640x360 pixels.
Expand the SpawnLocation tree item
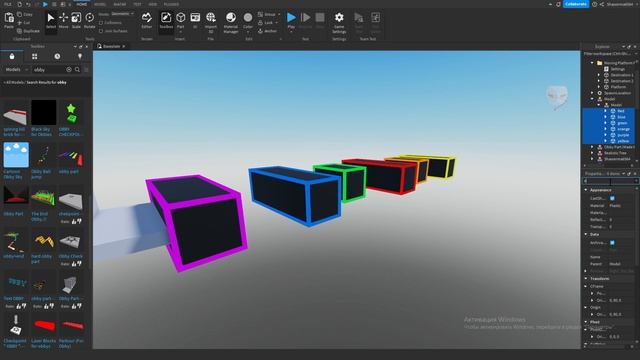point(593,93)
